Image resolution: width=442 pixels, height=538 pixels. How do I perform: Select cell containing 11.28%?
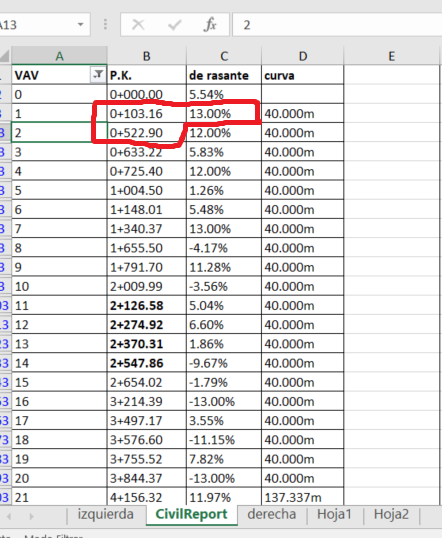(224, 267)
